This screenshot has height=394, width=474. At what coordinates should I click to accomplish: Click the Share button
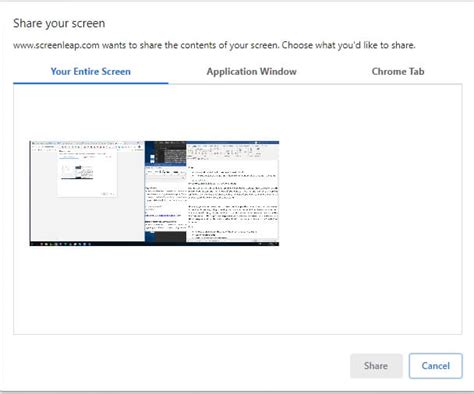point(376,366)
